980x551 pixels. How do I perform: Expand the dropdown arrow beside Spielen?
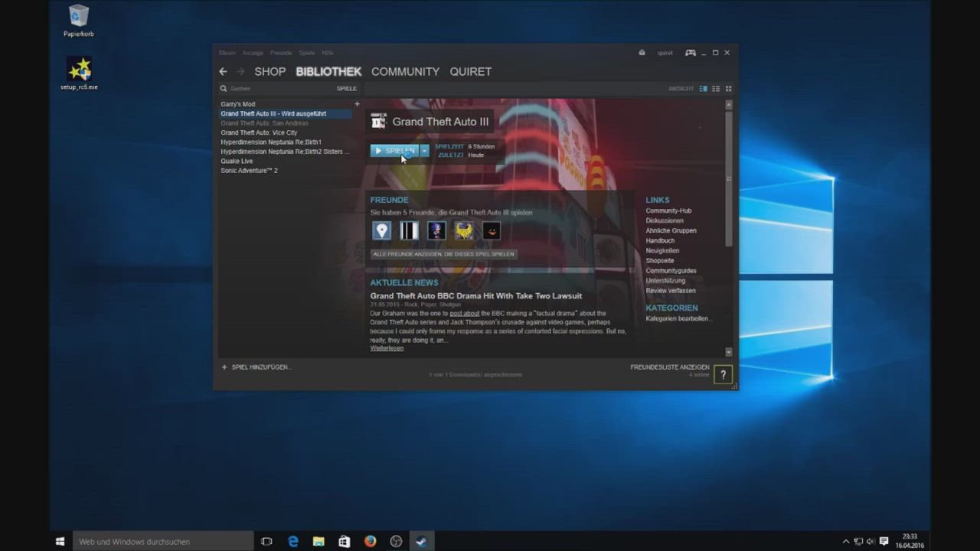pyautogui.click(x=424, y=151)
